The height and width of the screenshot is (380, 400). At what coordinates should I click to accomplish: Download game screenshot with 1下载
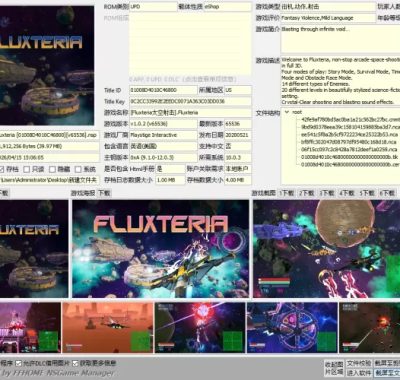(287, 193)
